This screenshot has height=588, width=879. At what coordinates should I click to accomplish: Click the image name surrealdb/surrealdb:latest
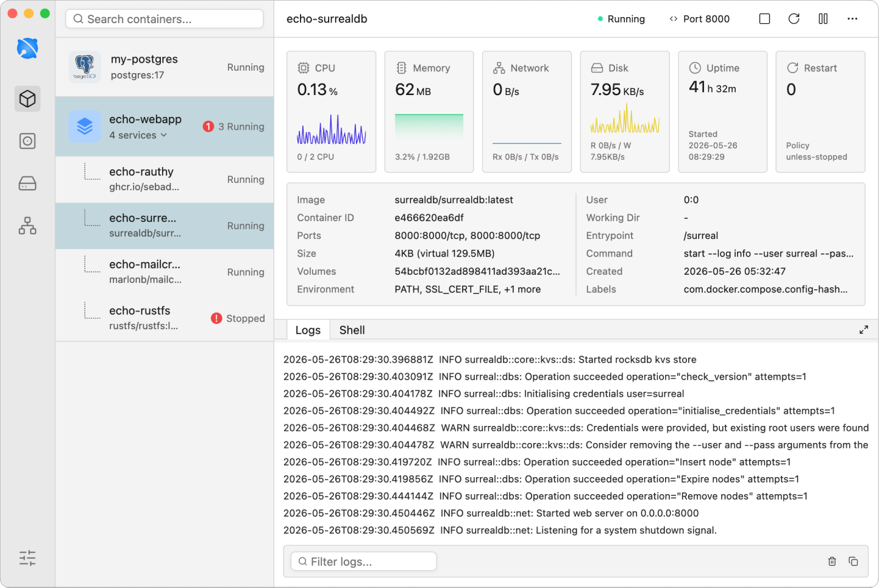[454, 200]
